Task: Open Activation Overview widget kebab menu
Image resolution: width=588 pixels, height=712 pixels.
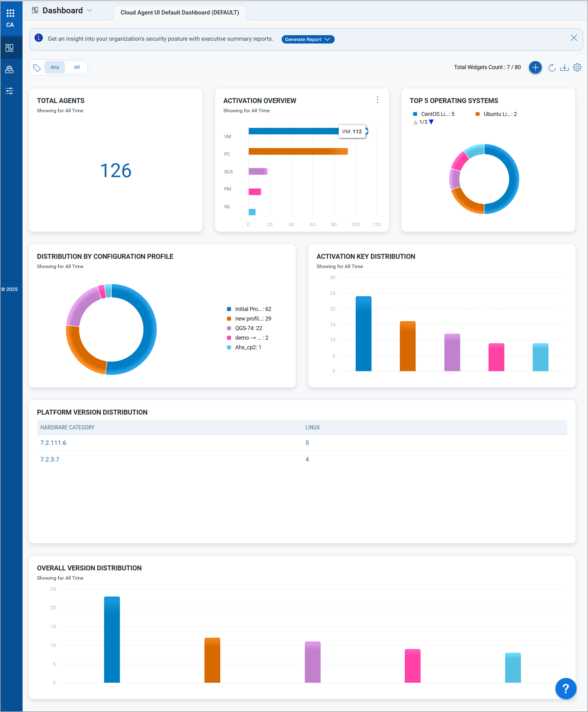Action: click(377, 100)
